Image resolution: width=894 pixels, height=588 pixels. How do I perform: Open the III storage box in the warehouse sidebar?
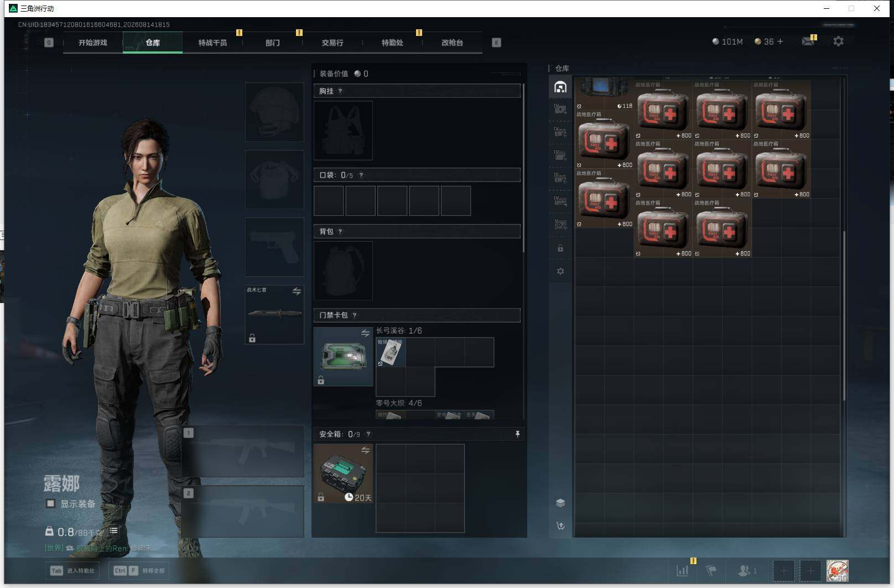point(560,178)
